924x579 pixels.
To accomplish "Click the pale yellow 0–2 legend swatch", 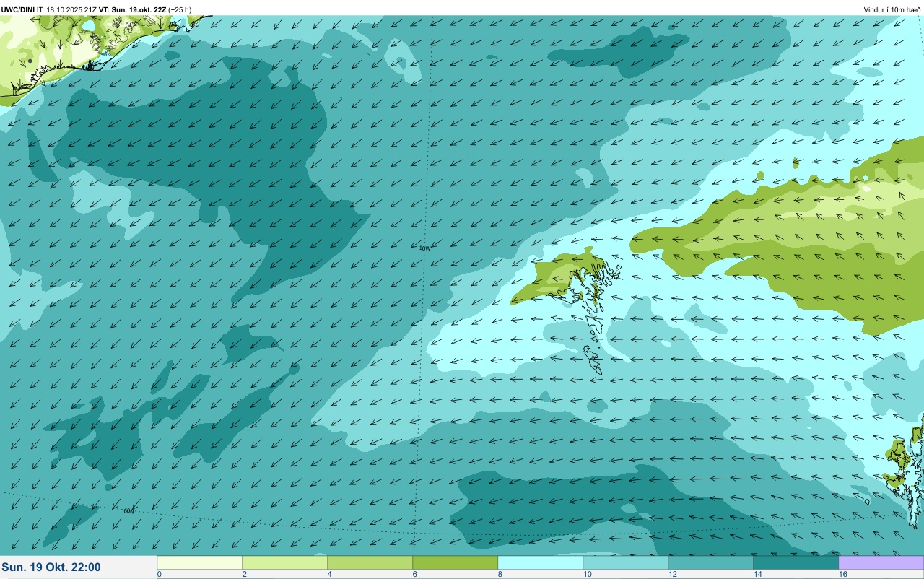I will [199, 562].
